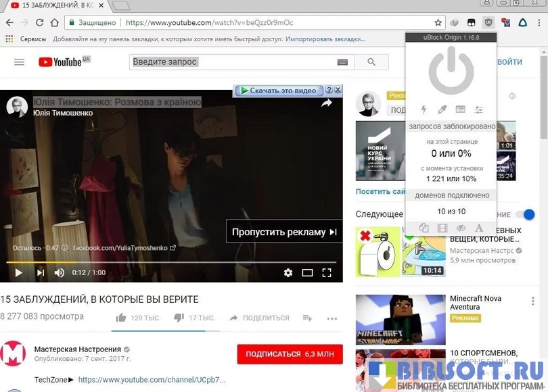Screen dimensions: 548x392
Task: Toggle the autoplay switch
Action: click(525, 214)
